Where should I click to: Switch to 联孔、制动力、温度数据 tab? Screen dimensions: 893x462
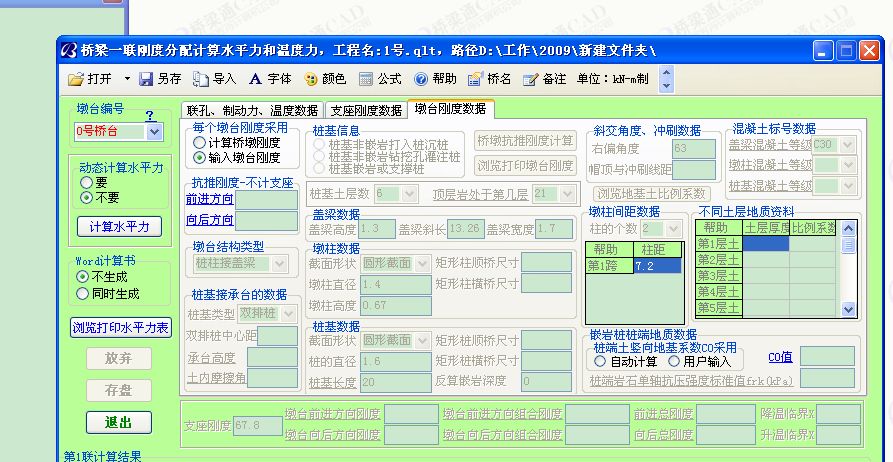point(252,110)
